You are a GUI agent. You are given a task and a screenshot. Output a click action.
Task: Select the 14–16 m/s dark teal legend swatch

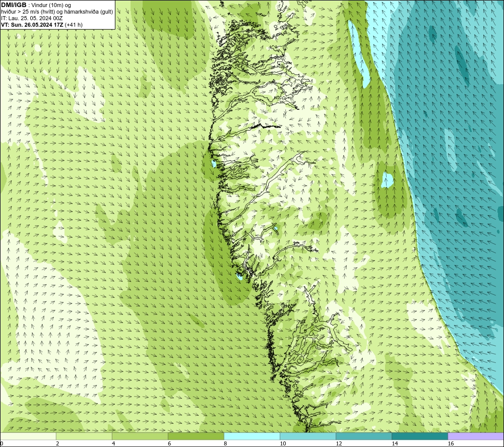[419, 436]
